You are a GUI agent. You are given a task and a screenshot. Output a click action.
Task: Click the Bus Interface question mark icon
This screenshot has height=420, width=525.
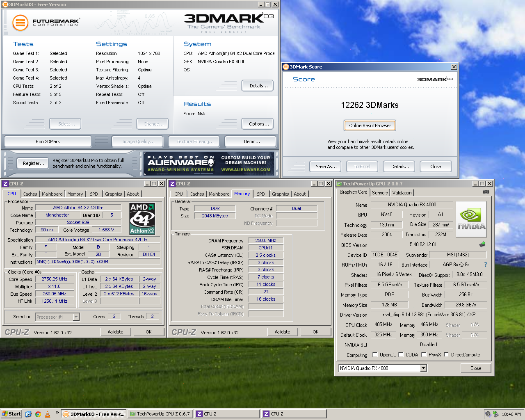tap(486, 265)
